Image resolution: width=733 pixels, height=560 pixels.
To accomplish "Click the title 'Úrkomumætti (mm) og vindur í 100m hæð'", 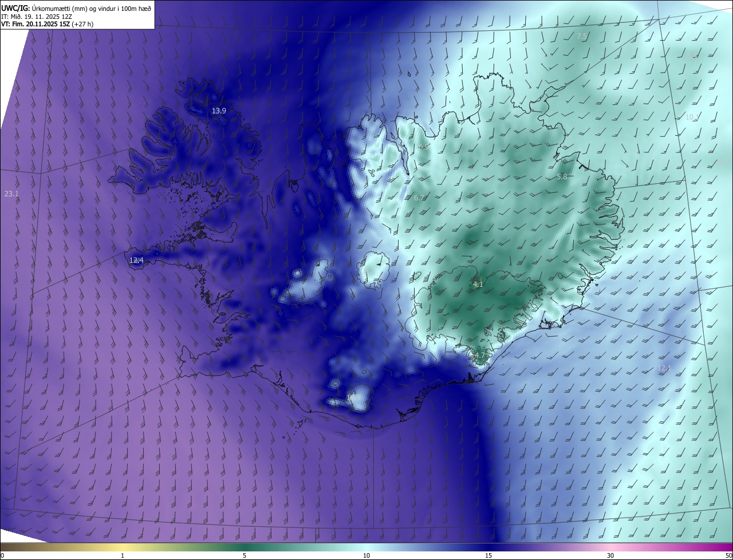I will click(91, 8).
